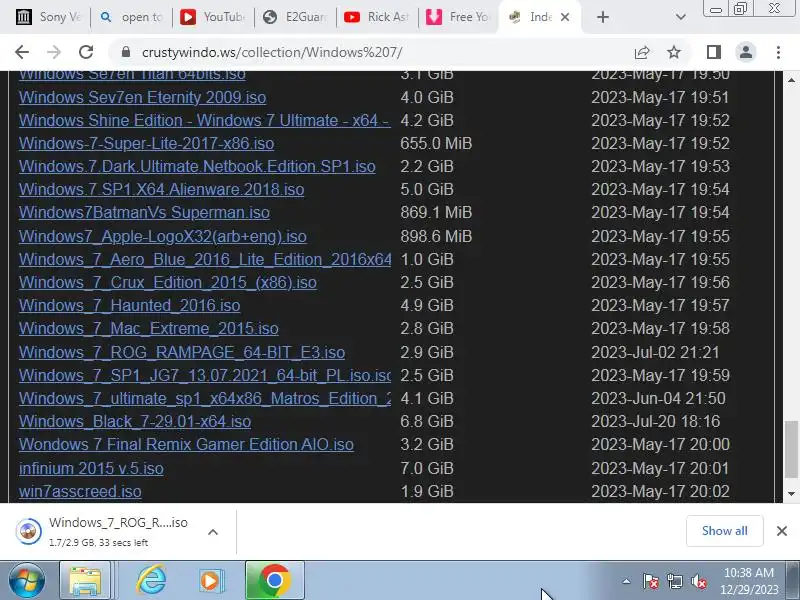This screenshot has width=800, height=600.
Task: Open the Windows Start menu
Action: click(26, 580)
